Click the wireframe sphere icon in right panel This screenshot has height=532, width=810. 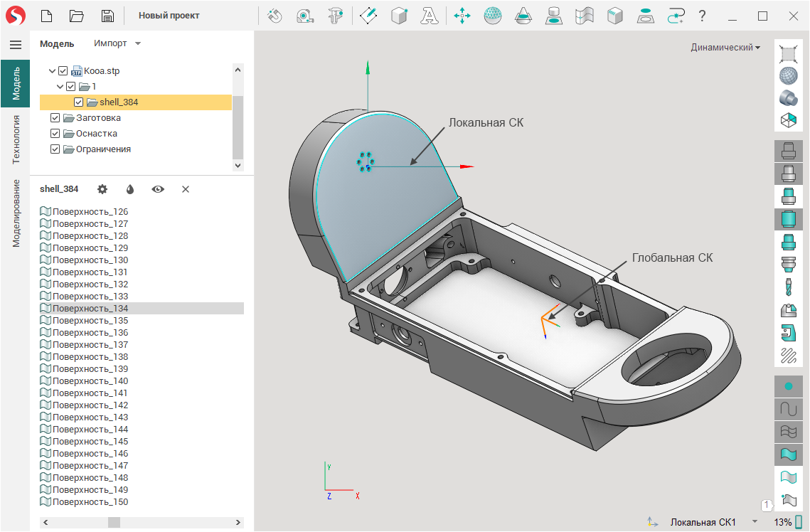point(787,75)
